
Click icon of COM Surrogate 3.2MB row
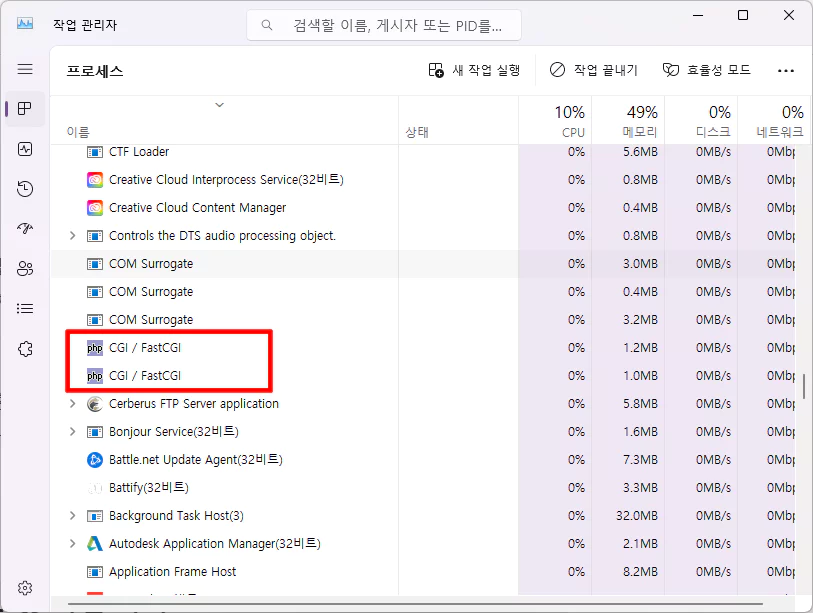coord(95,320)
